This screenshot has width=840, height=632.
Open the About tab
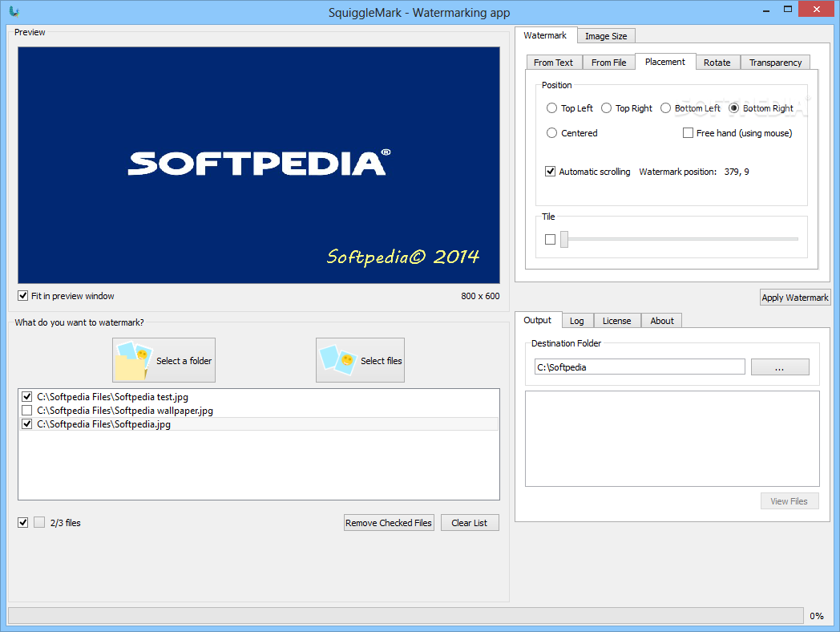coord(662,321)
